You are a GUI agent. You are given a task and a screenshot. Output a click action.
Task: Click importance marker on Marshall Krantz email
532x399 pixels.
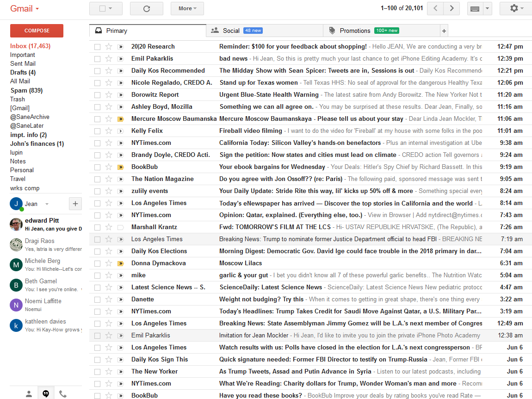pyautogui.click(x=120, y=228)
